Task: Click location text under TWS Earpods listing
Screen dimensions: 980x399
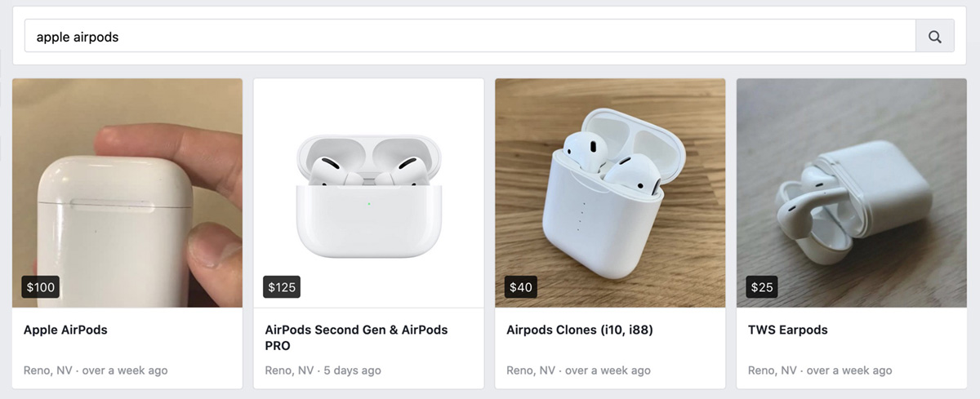Action: click(x=820, y=370)
